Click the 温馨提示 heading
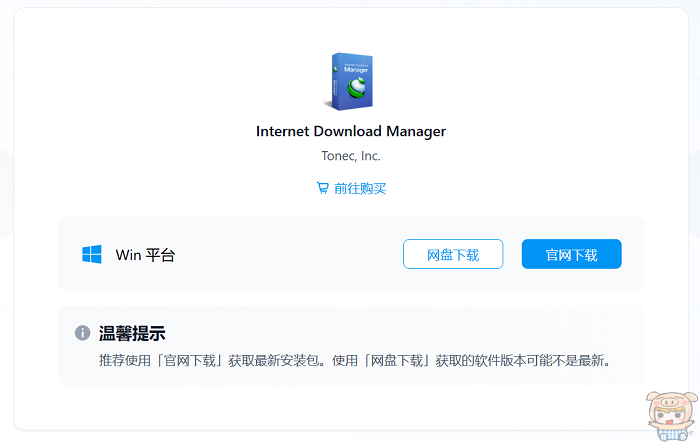The height and width of the screenshot is (442, 700). click(132, 333)
